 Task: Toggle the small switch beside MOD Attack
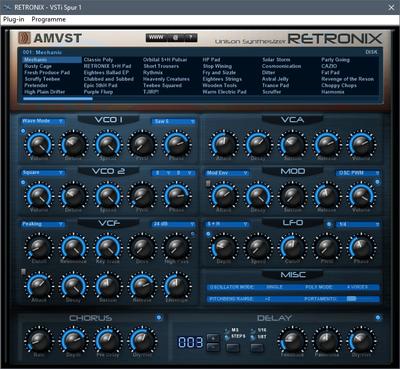tap(208, 184)
